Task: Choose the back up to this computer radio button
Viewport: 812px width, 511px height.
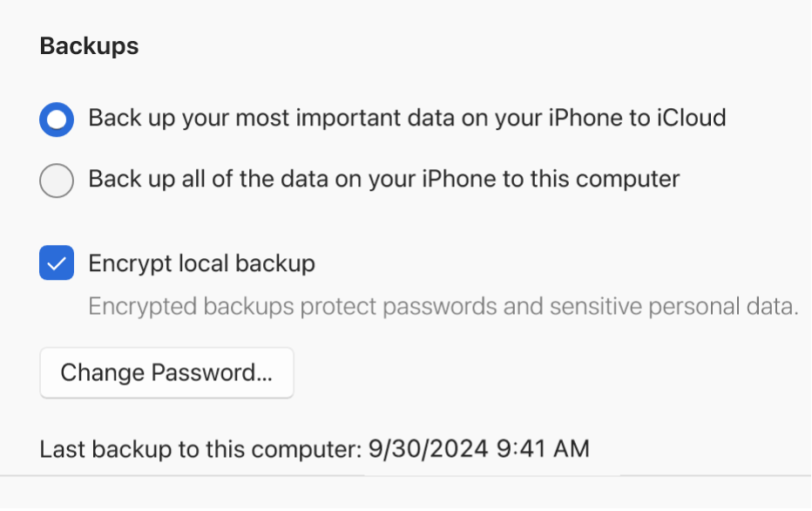Action: click(x=57, y=181)
